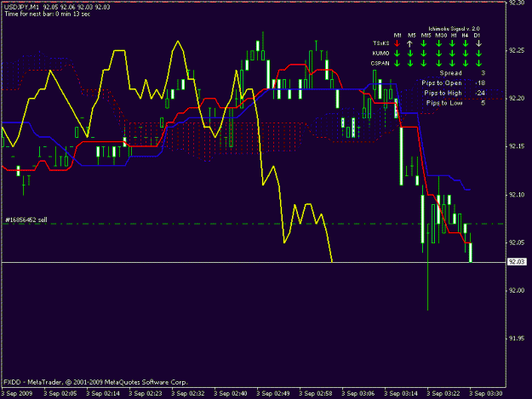Viewport: 532px width, 399px height.
Task: Click the CSPAN arrow for M15
Action: click(x=423, y=63)
